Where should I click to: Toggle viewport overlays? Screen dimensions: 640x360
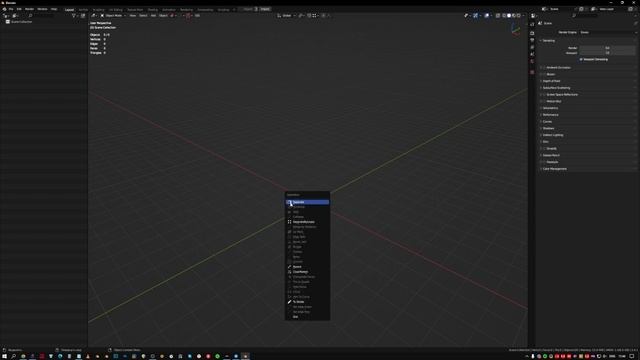[487, 16]
